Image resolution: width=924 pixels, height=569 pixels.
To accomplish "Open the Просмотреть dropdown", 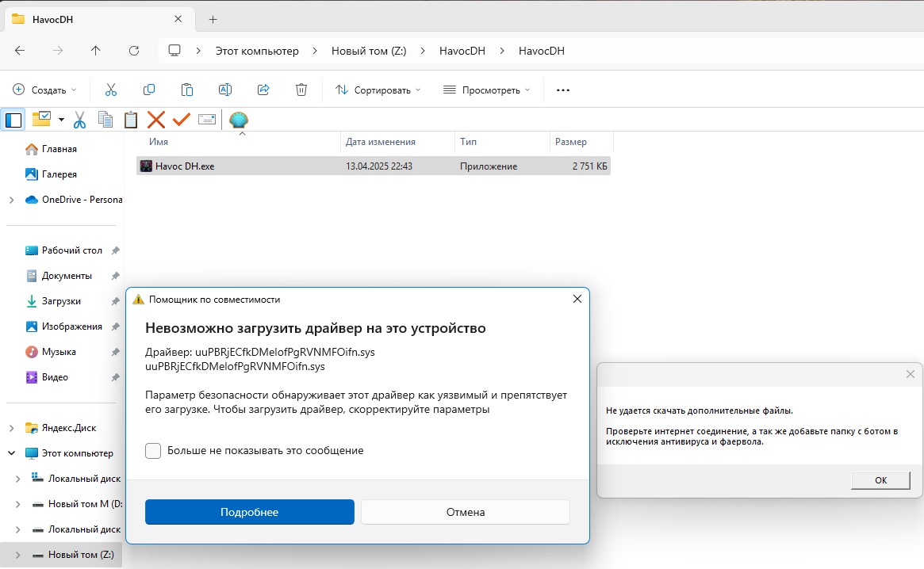I will 487,90.
